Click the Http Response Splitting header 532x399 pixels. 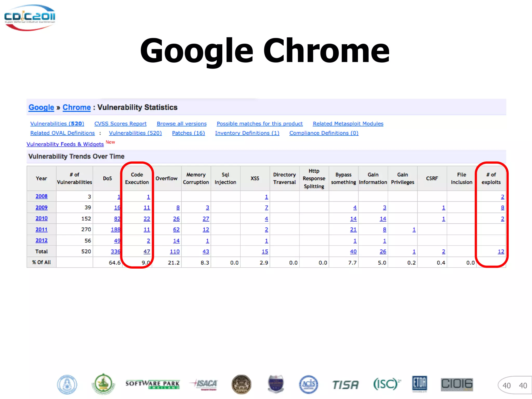(314, 178)
